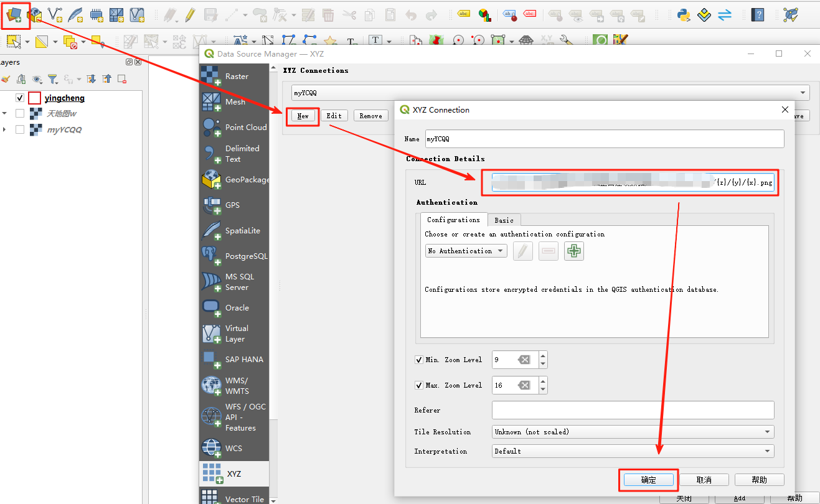
Task: Open Layer Diagram Options pie chart icon
Action: pos(484,14)
